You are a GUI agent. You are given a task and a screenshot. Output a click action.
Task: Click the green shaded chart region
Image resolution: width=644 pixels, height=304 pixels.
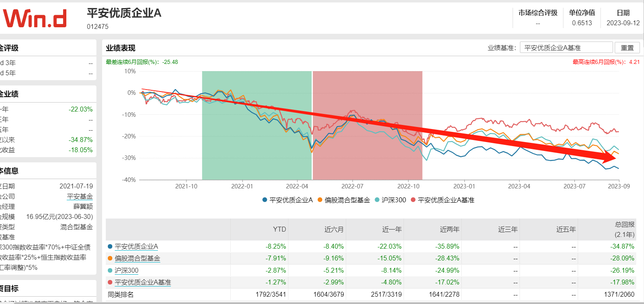click(257, 125)
